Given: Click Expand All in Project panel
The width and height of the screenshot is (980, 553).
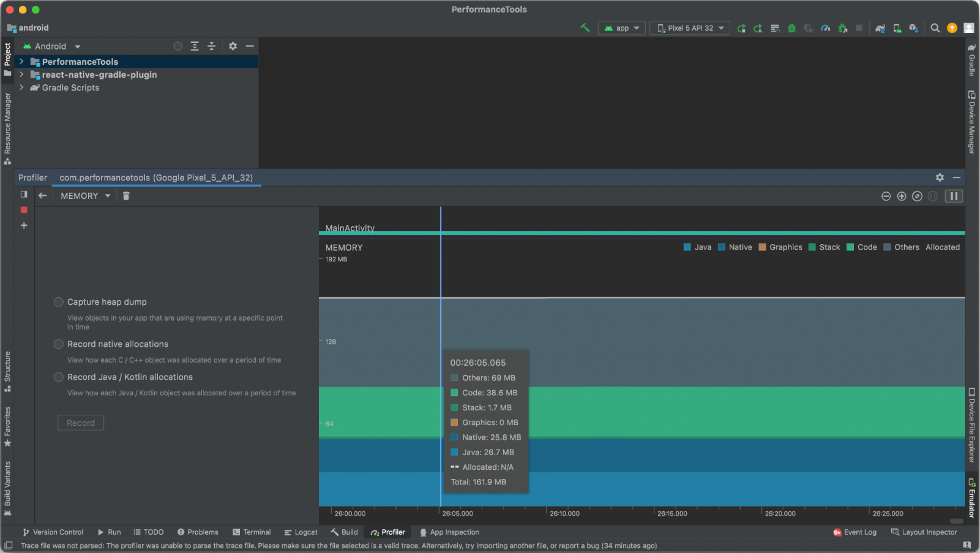Looking at the screenshot, I should (x=195, y=46).
